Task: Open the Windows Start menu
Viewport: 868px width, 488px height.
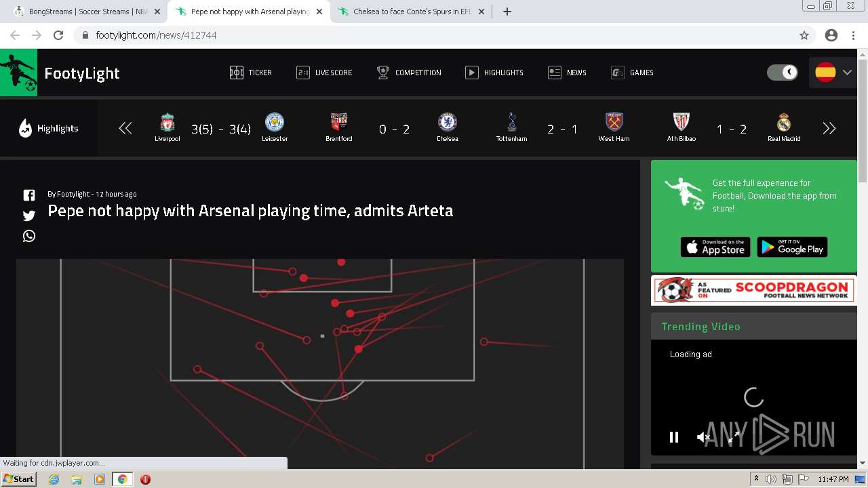Action: (x=19, y=479)
